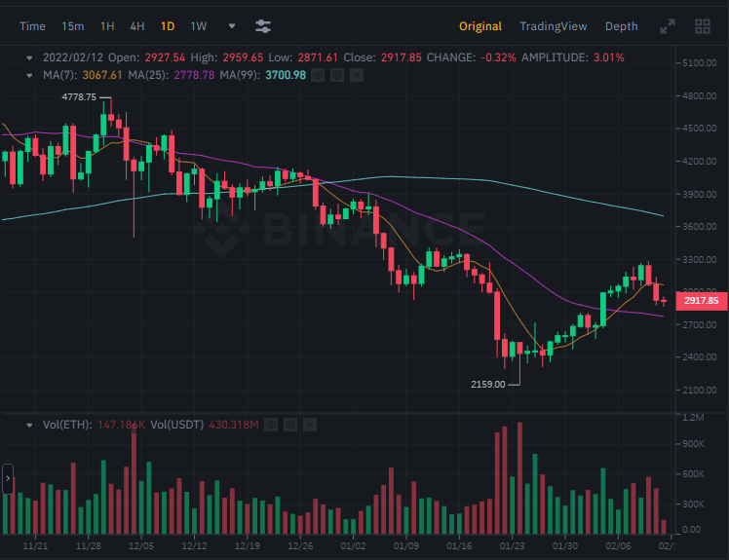Click the MA(25) value 2778.78
This screenshot has width=729, height=560.
(x=194, y=75)
